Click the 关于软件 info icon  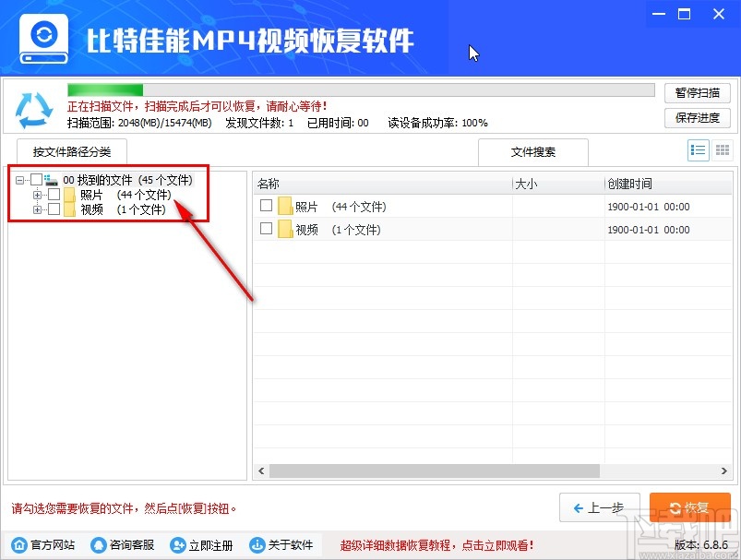tap(257, 545)
